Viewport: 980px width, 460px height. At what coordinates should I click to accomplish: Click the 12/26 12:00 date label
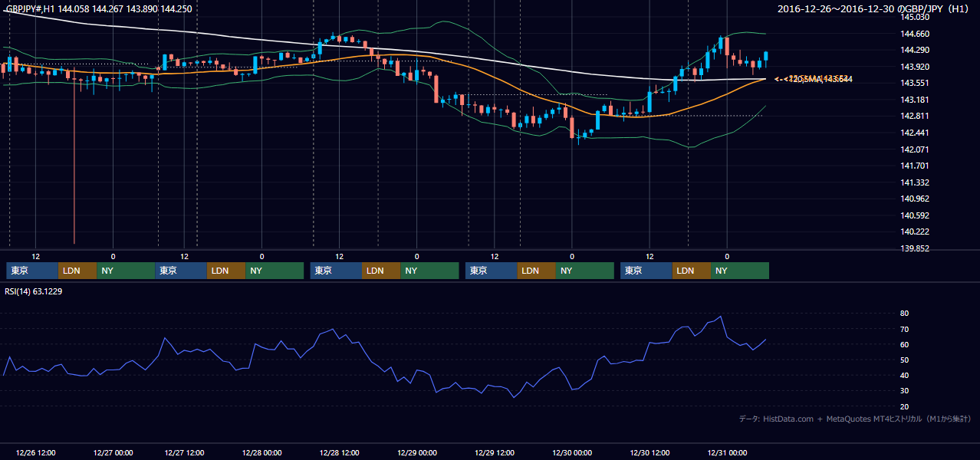(x=35, y=453)
